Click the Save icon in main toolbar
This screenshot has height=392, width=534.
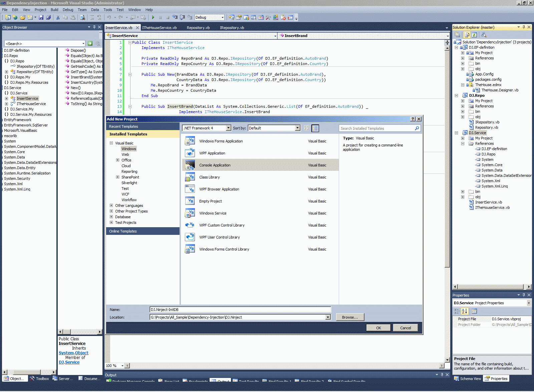coord(41,17)
